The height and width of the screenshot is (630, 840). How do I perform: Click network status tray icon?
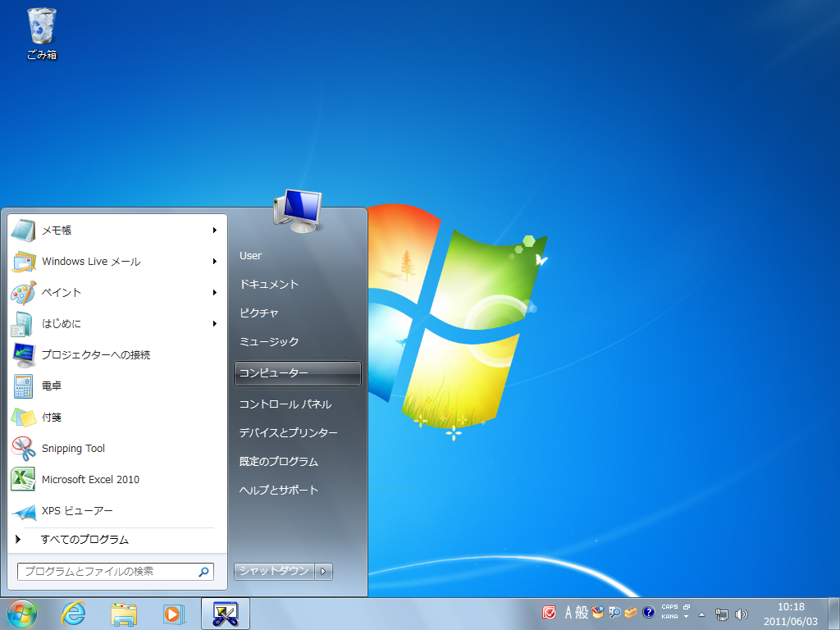[x=722, y=614]
